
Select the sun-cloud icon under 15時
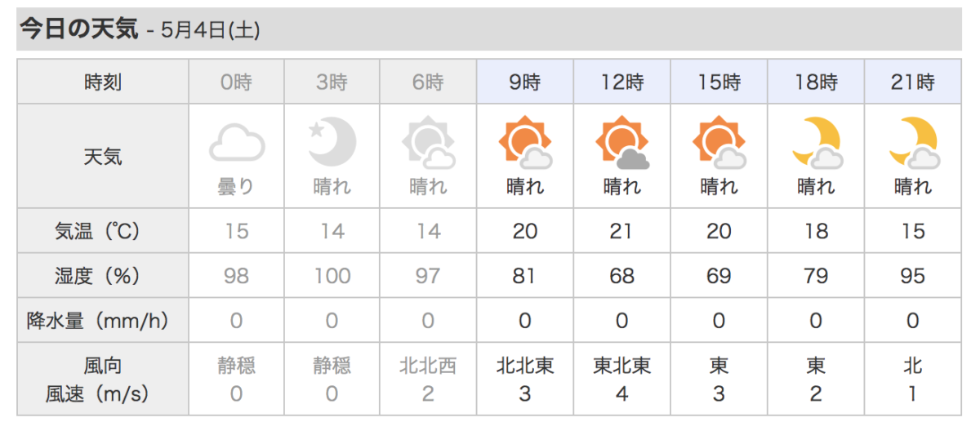coord(719,142)
